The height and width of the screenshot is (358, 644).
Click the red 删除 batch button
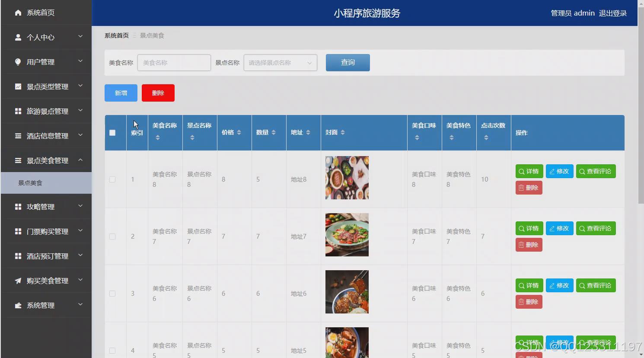[x=158, y=93]
